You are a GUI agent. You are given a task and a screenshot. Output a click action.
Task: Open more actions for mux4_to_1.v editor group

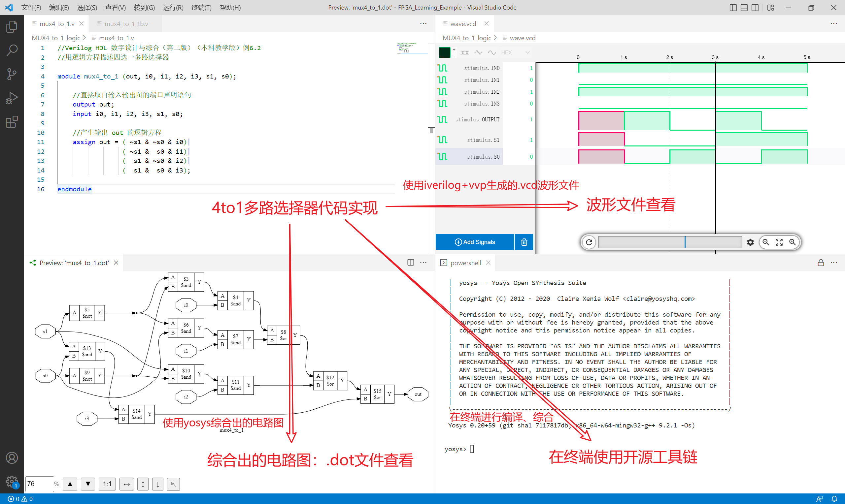(423, 23)
